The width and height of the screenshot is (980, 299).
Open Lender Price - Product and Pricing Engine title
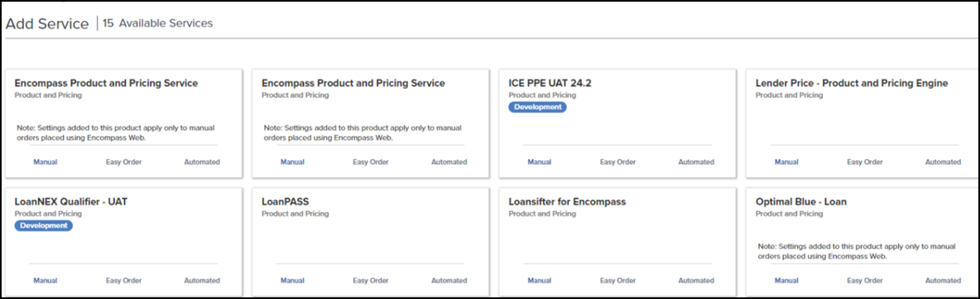[x=852, y=83]
